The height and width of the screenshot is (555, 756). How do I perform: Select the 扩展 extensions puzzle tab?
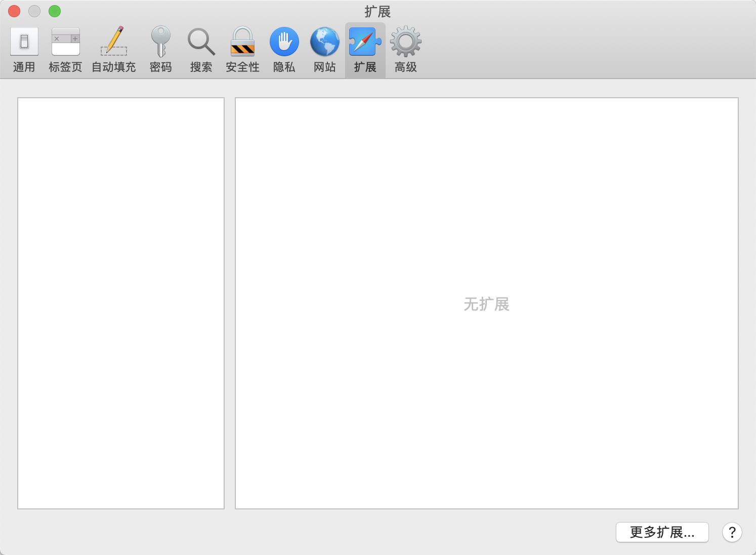point(365,50)
